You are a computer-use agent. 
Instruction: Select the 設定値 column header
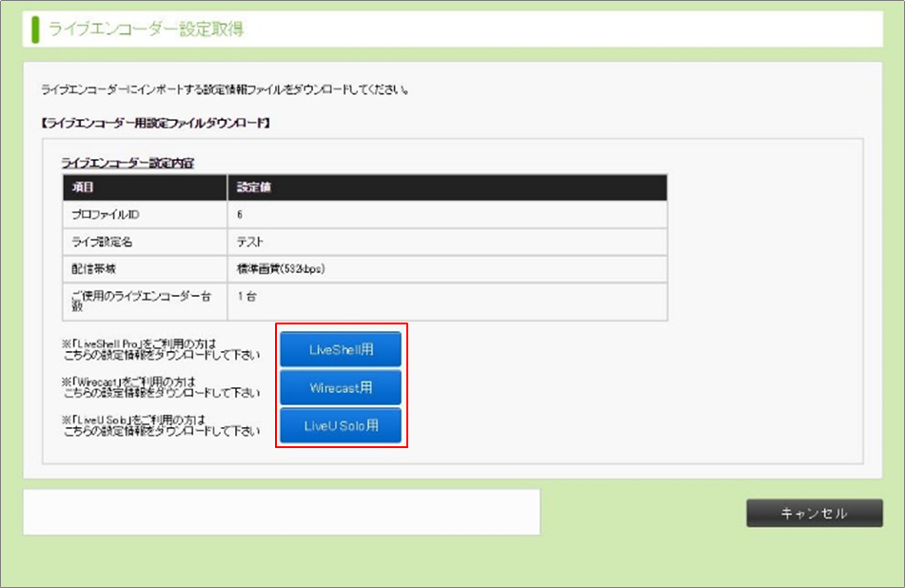[x=254, y=186]
